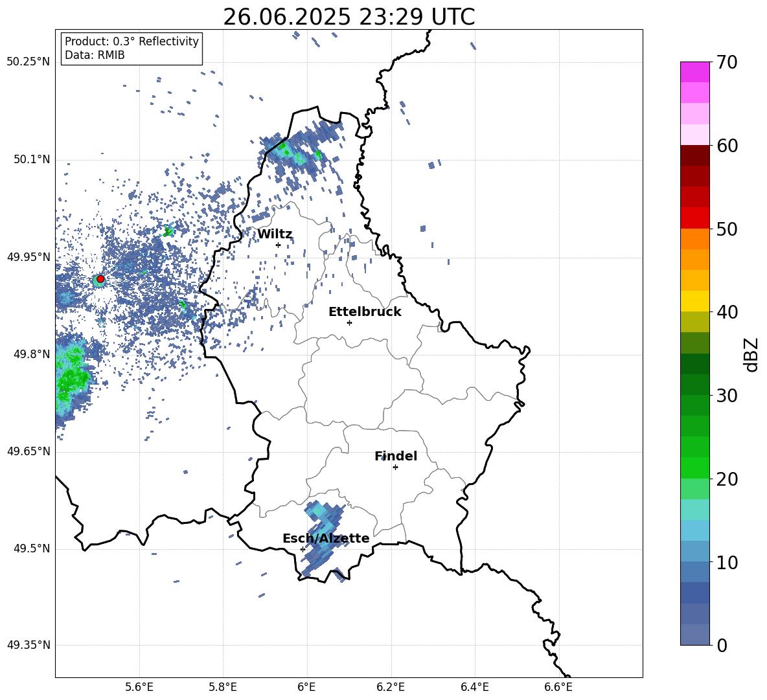767x700 pixels.
Task: Click the cross marker below Ettelbruck
Action: click(349, 322)
